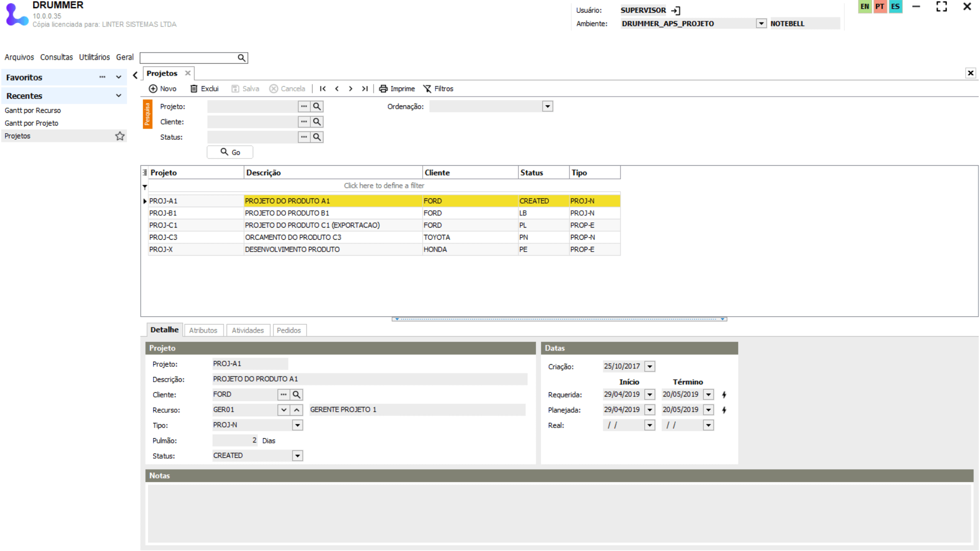The height and width of the screenshot is (551, 980).
Task: Click the horizontal splitter bar below grid
Action: coord(559,319)
